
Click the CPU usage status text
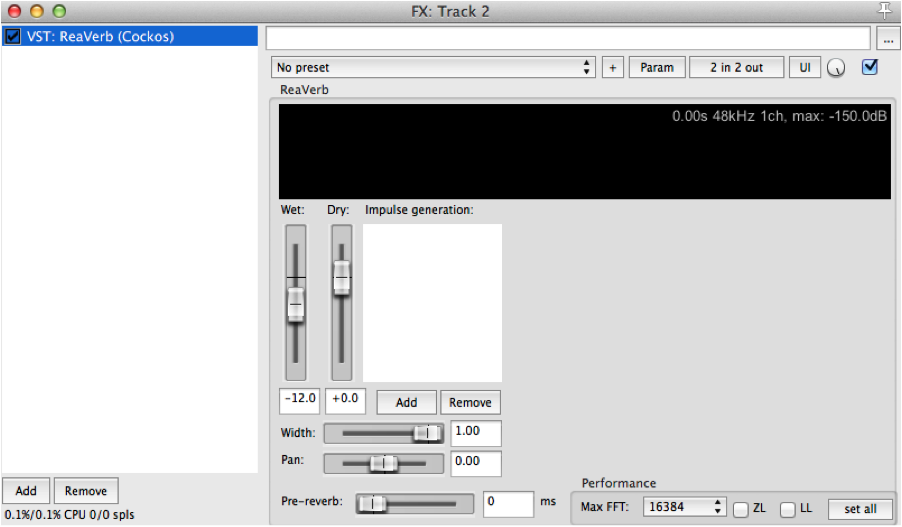70,514
